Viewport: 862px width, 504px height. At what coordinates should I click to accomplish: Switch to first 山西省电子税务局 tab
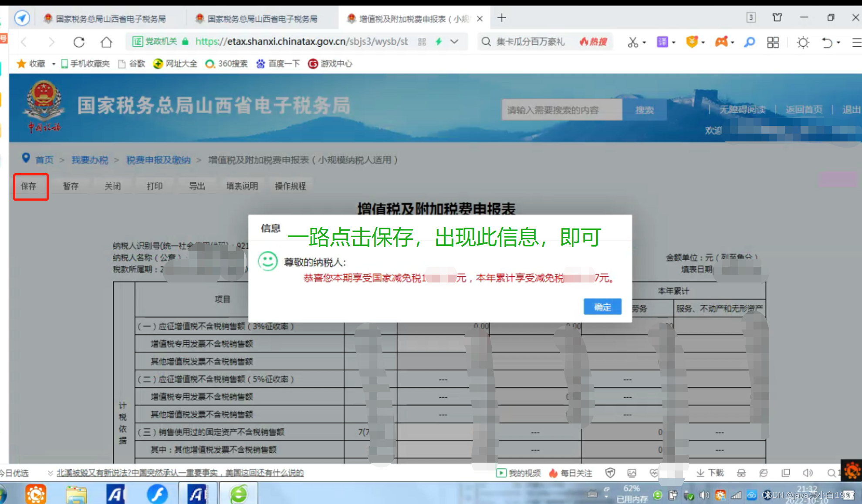pyautogui.click(x=110, y=19)
